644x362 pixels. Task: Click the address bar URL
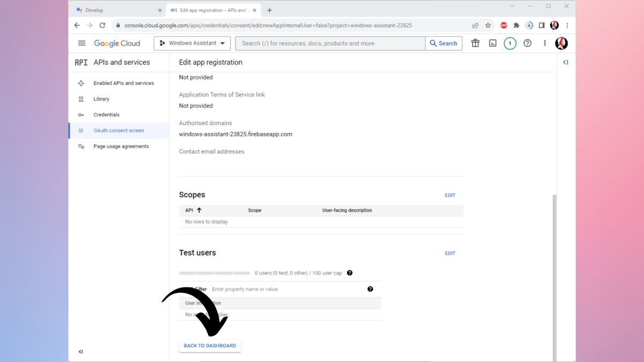coord(268,25)
